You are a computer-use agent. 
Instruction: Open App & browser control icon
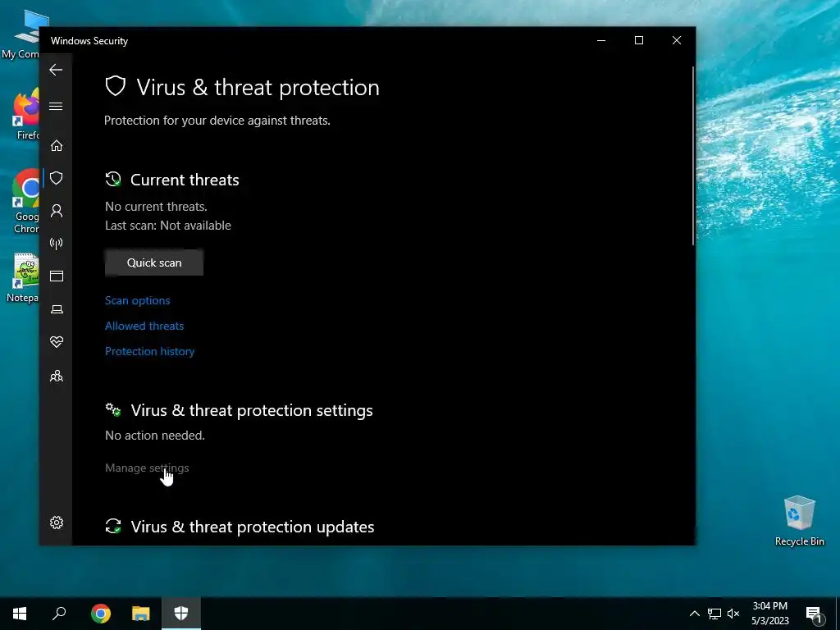(57, 276)
